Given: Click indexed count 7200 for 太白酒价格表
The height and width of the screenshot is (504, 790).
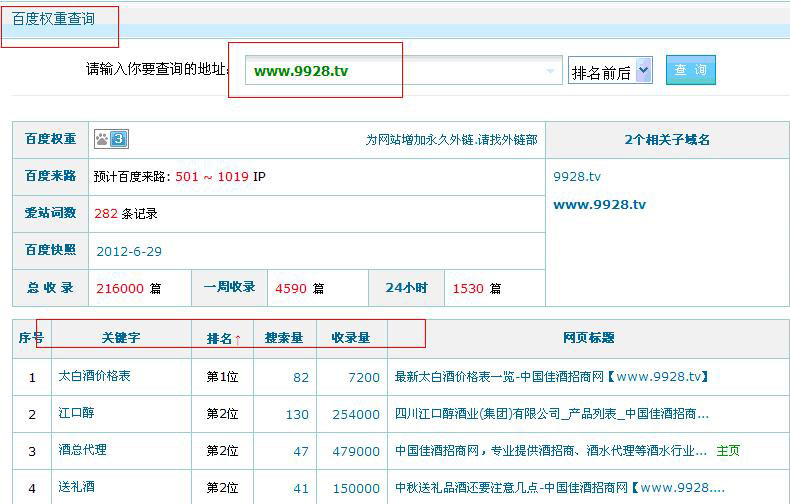Looking at the screenshot, I should [364, 377].
